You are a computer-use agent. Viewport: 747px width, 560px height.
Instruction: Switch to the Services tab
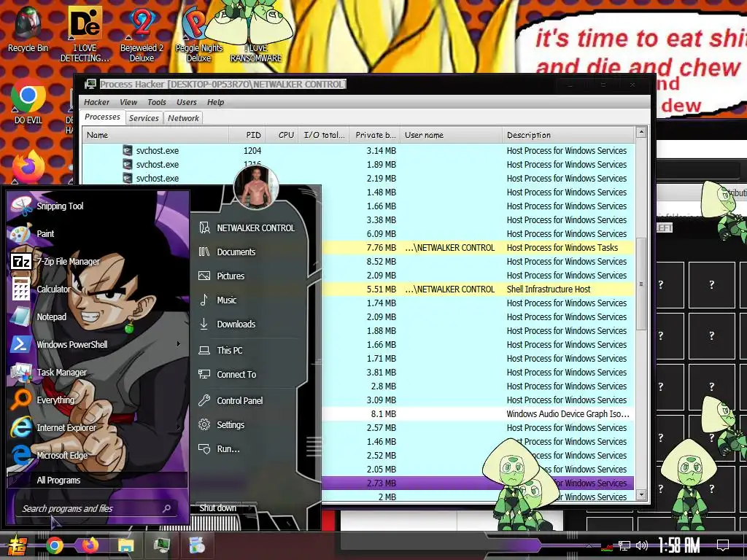[144, 118]
